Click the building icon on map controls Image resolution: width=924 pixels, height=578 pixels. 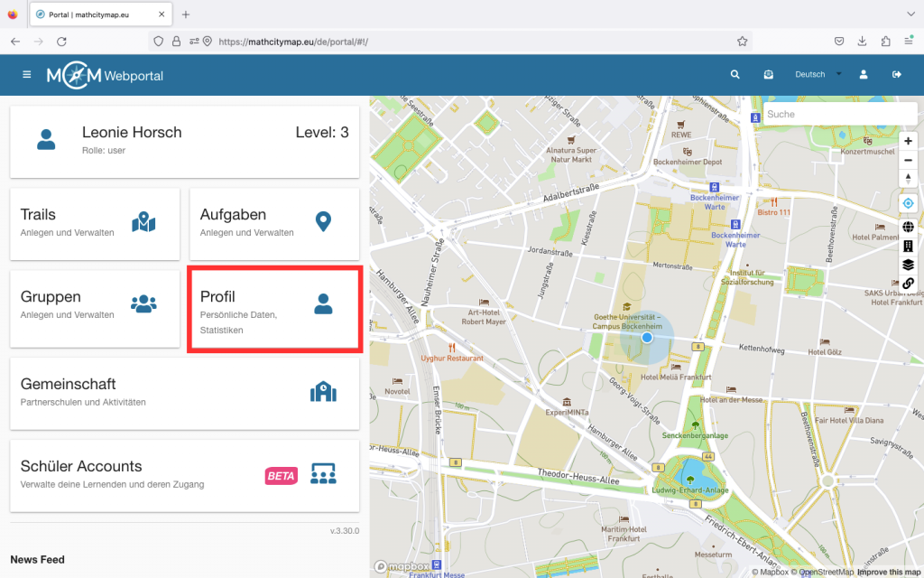pos(908,246)
